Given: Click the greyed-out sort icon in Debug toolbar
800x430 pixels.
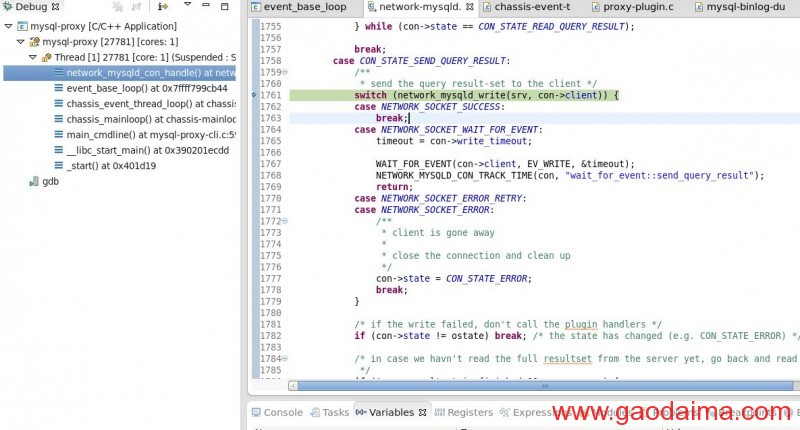Looking at the screenshot, I should (x=136, y=6).
